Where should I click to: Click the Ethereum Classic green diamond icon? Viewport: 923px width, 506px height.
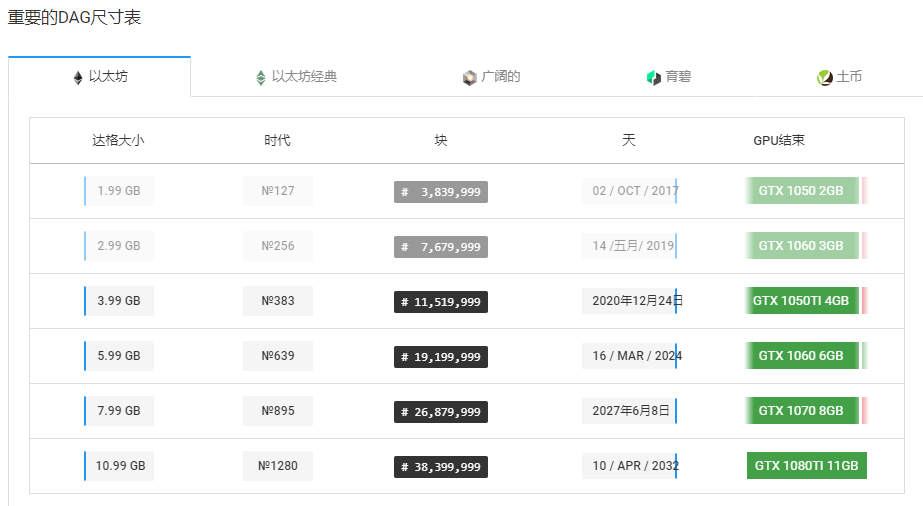point(261,78)
